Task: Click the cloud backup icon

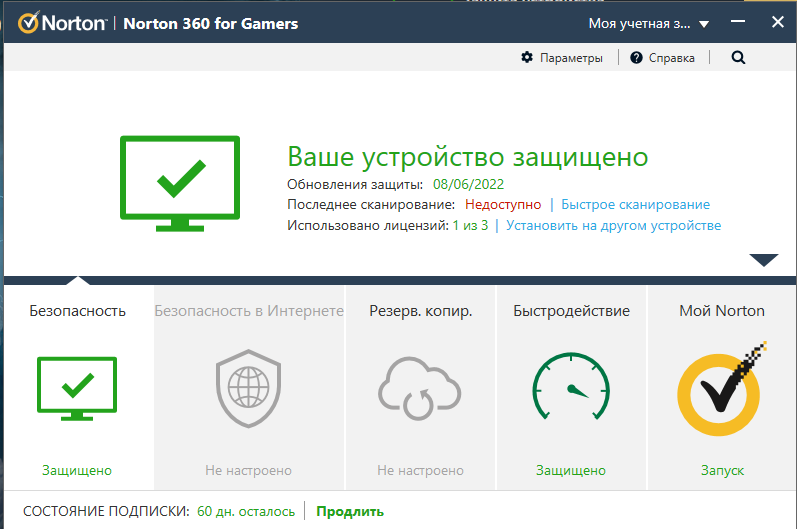Action: pos(420,389)
